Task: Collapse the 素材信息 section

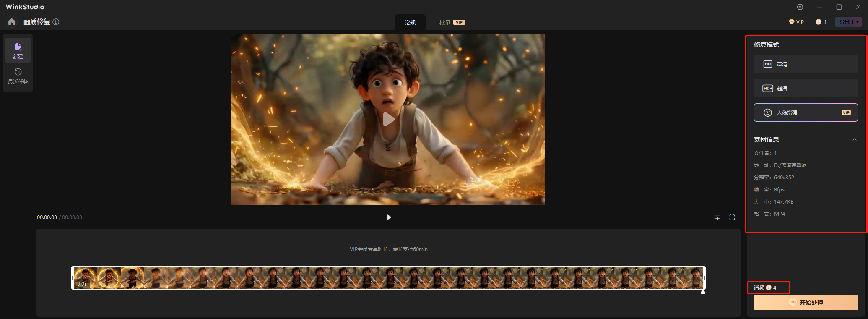Action: pyautogui.click(x=855, y=140)
